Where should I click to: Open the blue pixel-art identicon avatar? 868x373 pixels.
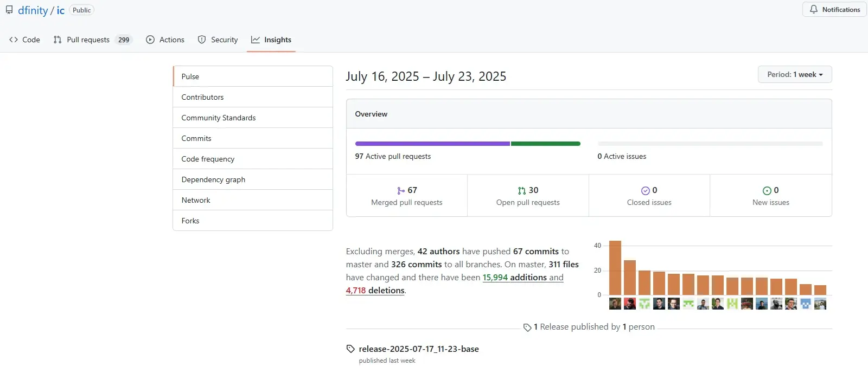click(x=806, y=304)
